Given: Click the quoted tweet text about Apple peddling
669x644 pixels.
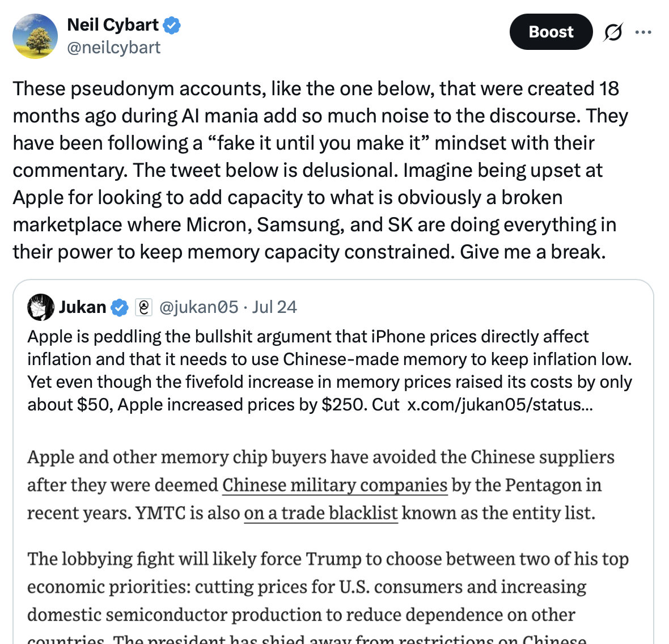Looking at the screenshot, I should pos(329,371).
